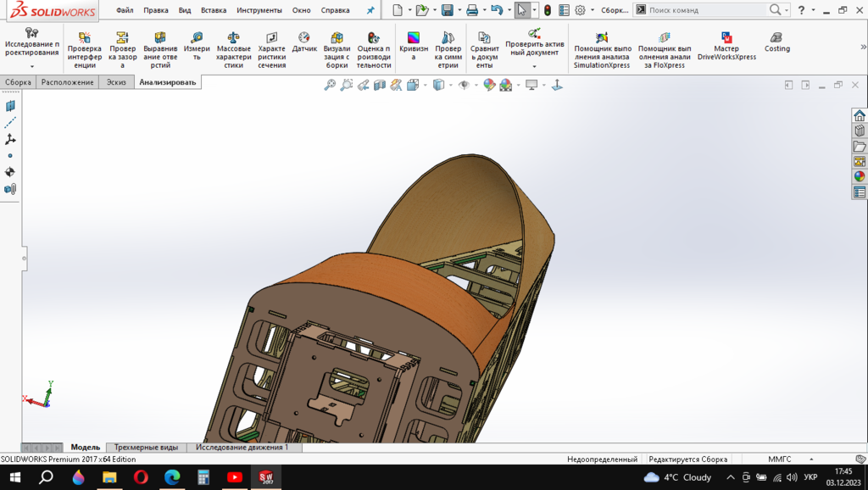Open Mass Properties (Массовые характеристики)

pos(234,50)
